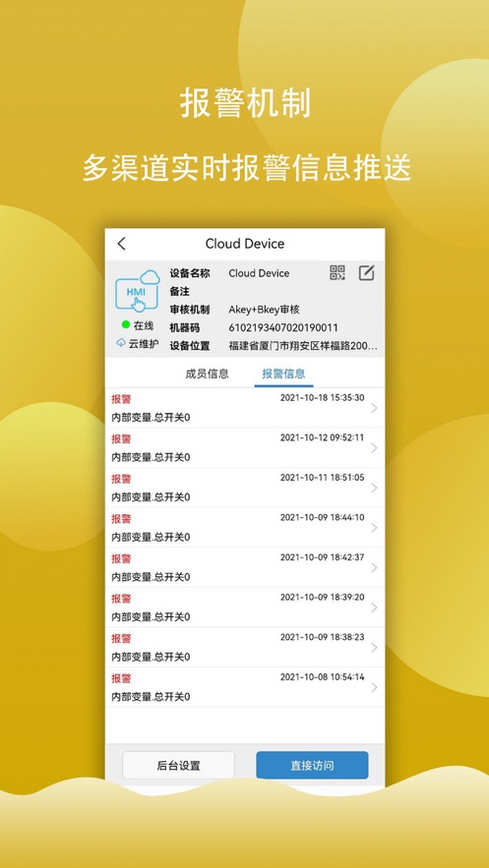Expand alarm dated 2021-10-09 18:39:20 chevron
Screen dimensions: 489x868
(374, 608)
